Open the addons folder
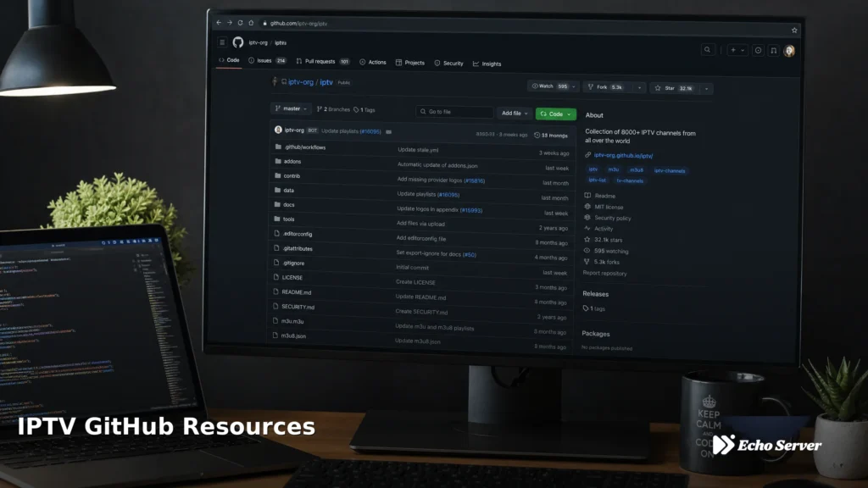 [292, 162]
